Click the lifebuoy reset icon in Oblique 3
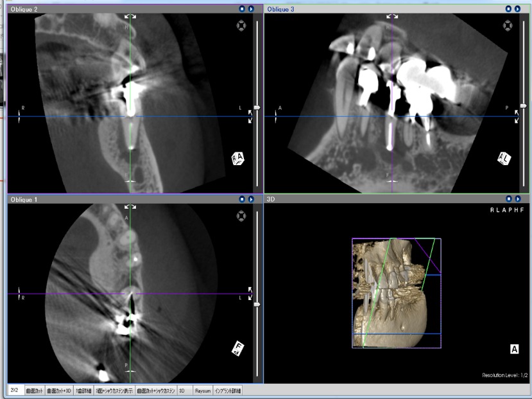This screenshot has height=399, width=532. tap(507, 26)
